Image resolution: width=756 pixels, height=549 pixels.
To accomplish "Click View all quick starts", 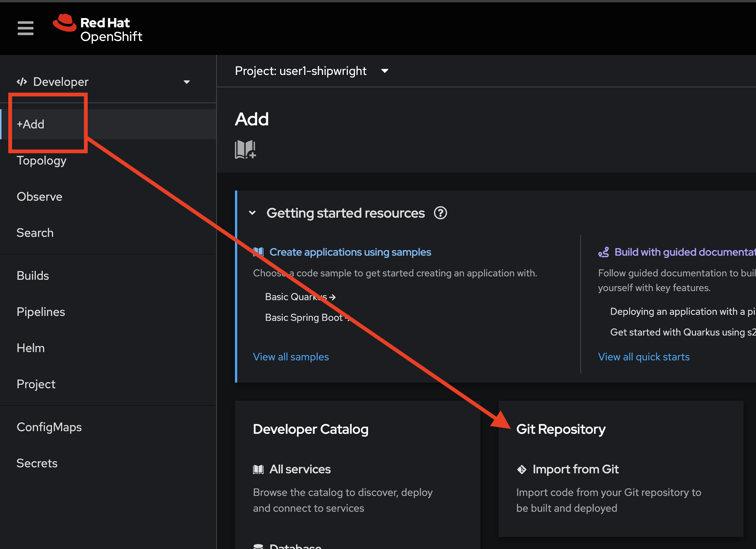I will tap(644, 357).
